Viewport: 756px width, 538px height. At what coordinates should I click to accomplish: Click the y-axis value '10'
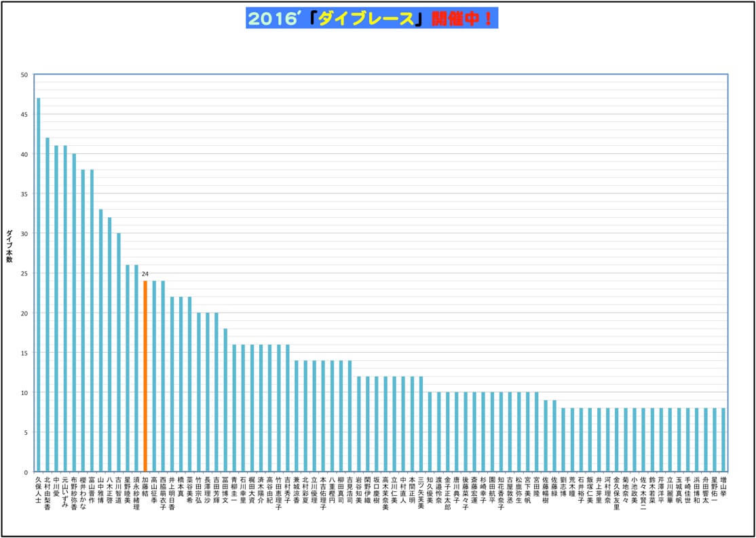pyautogui.click(x=24, y=393)
